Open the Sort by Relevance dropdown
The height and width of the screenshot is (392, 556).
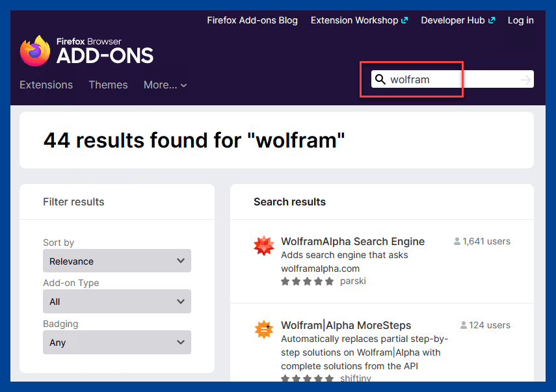coord(117,261)
